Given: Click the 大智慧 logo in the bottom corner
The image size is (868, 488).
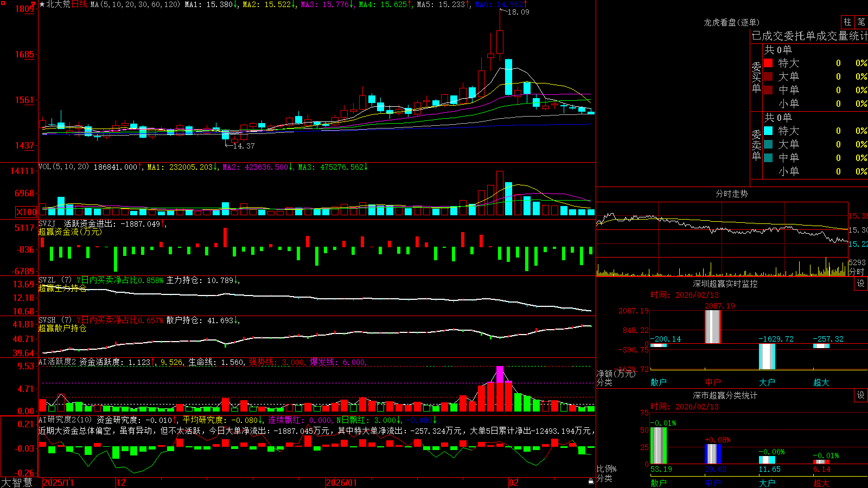Looking at the screenshot, I should click(17, 483).
